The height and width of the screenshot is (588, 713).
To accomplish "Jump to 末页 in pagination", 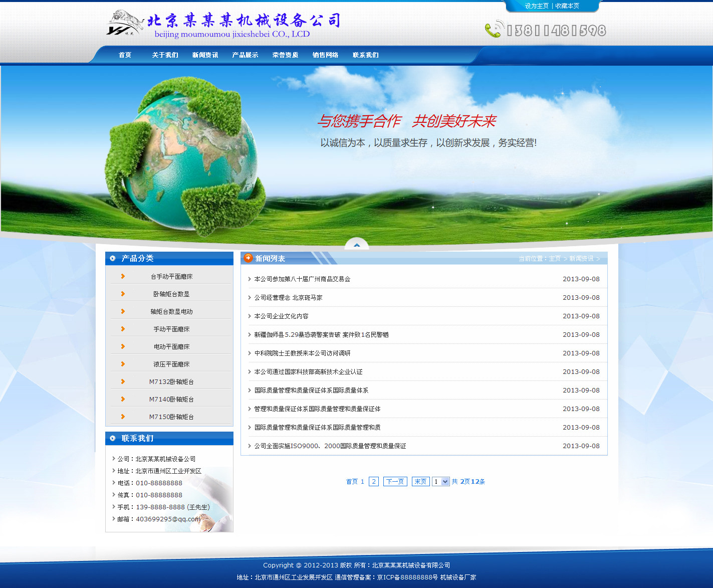I will click(420, 482).
